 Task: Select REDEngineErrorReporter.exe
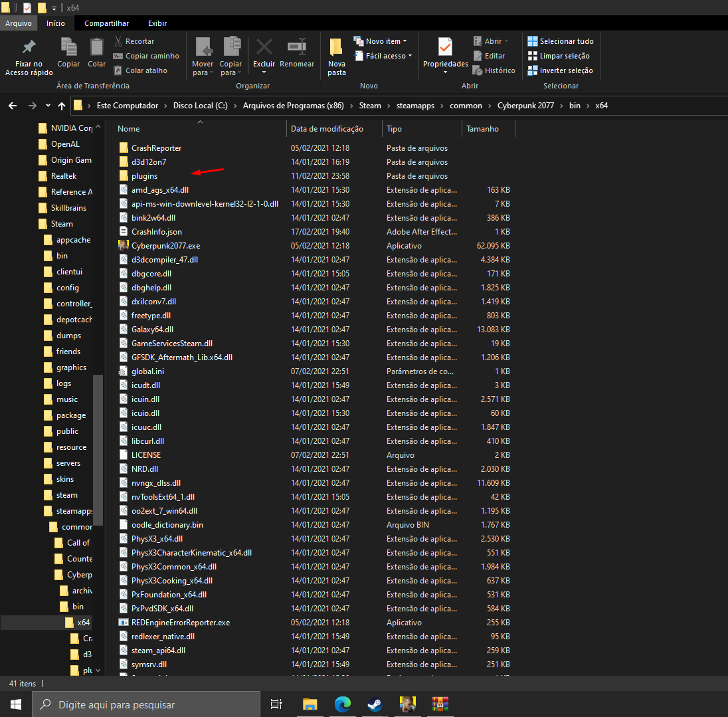click(181, 623)
